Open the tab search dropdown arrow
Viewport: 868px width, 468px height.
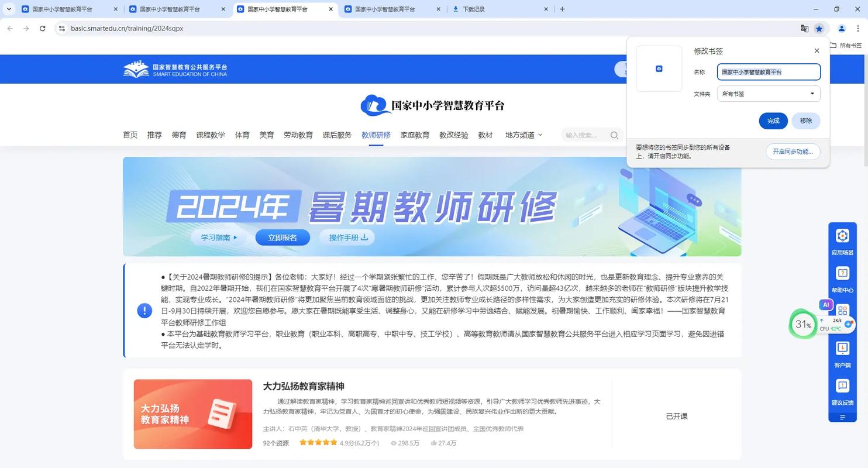pyautogui.click(x=9, y=9)
